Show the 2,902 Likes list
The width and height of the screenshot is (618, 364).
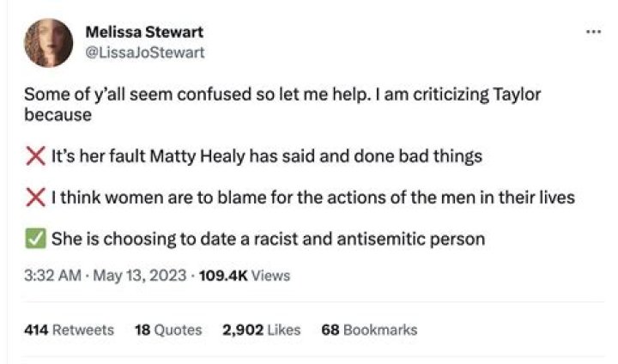click(x=261, y=330)
